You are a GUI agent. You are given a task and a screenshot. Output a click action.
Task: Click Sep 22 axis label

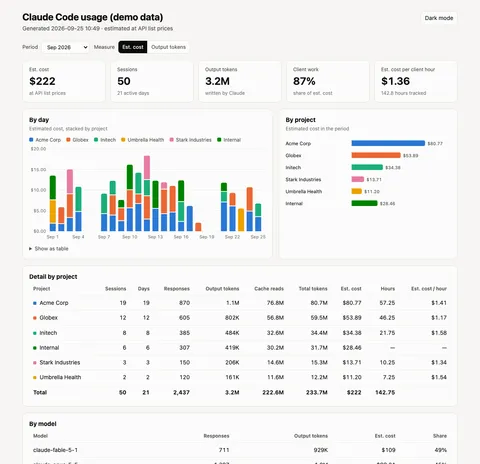pyautogui.click(x=232, y=237)
